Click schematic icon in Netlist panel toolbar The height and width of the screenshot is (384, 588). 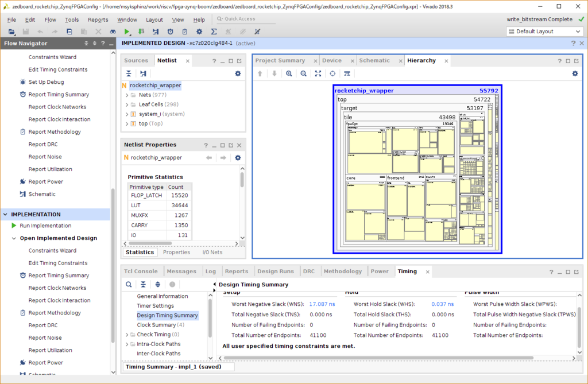click(143, 73)
